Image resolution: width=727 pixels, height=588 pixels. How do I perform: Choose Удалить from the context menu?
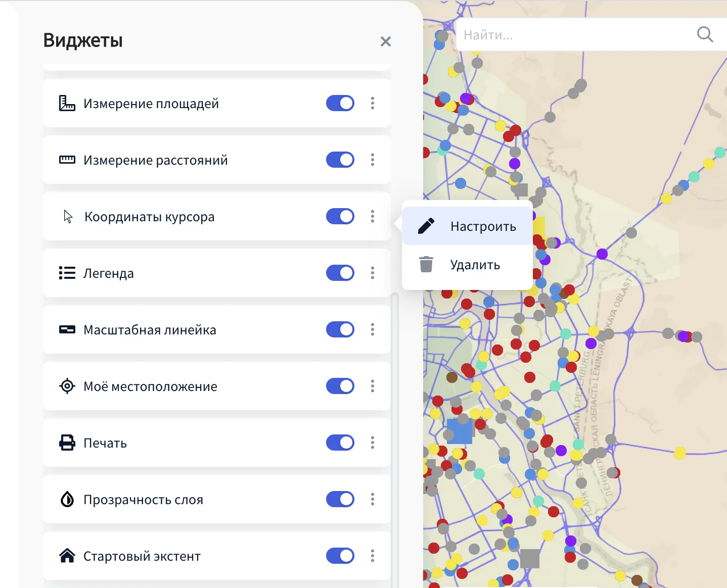point(468,265)
